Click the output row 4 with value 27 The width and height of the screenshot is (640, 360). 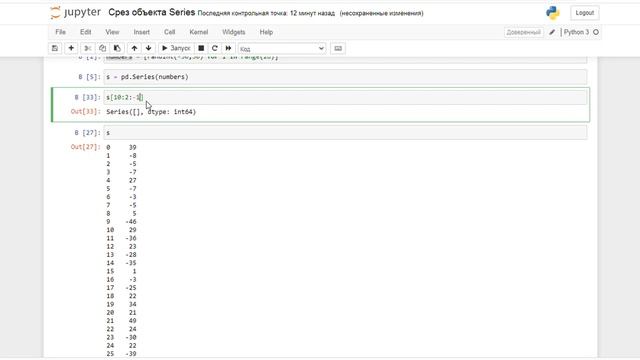coord(121,180)
